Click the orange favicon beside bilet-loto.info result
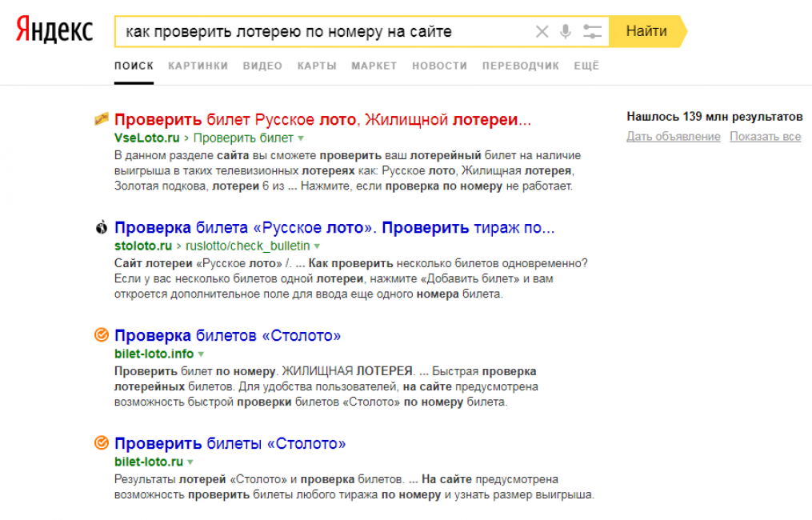 pos(102,335)
